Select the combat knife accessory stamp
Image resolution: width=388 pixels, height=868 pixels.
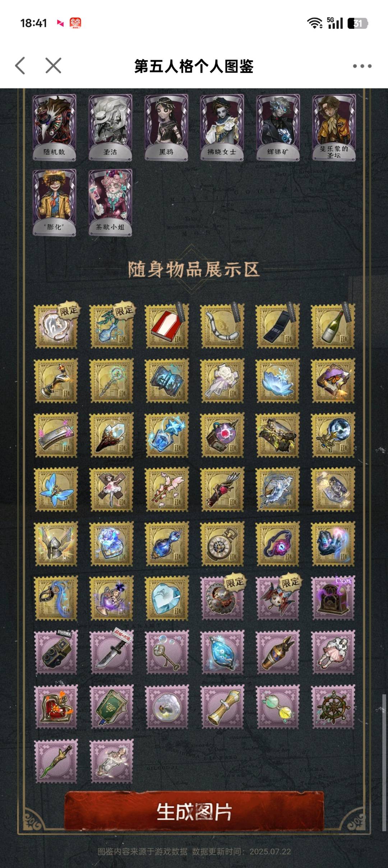[111, 652]
